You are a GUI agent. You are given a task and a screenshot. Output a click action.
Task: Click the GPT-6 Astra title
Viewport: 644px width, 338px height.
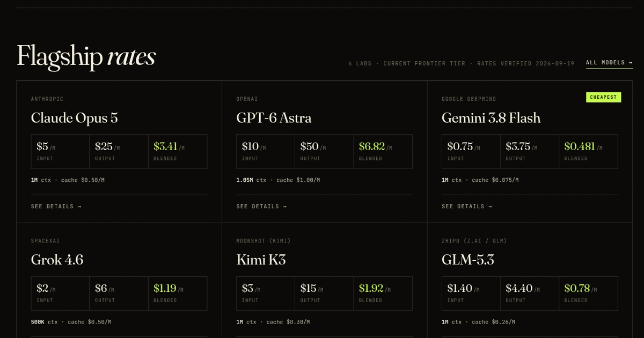[274, 118]
